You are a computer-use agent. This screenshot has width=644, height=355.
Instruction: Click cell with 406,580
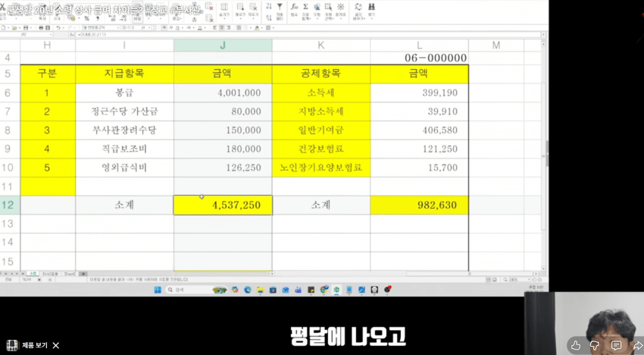[419, 130]
